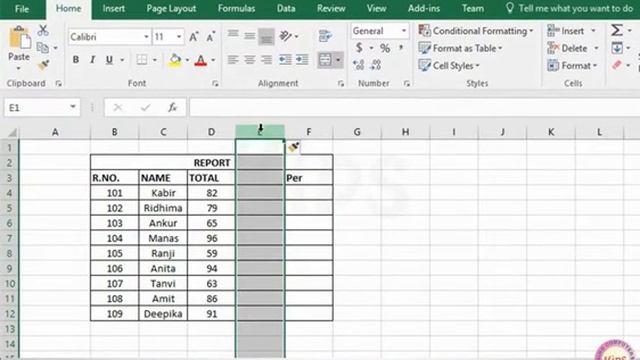The width and height of the screenshot is (640, 360).
Task: Toggle Italic formatting
Action: coord(93,60)
